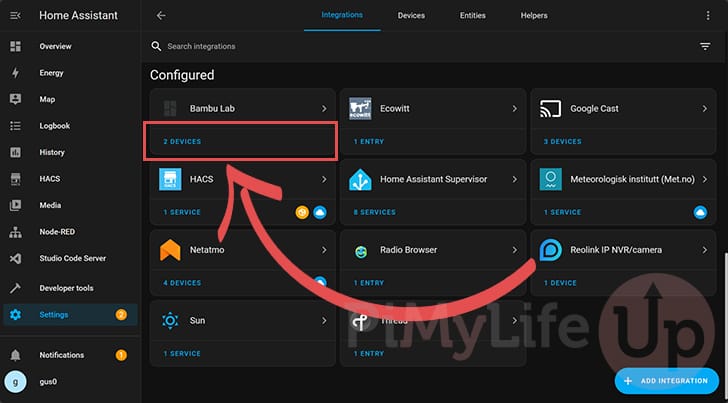The width and height of the screenshot is (728, 403).
Task: Open Reolink 1 DEVICE link
Action: tap(560, 283)
